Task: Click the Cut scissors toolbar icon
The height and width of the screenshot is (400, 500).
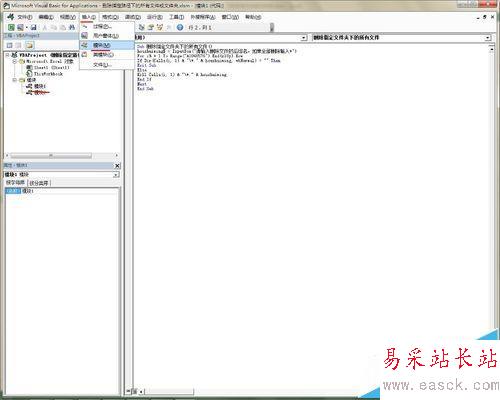Action: click(x=44, y=27)
